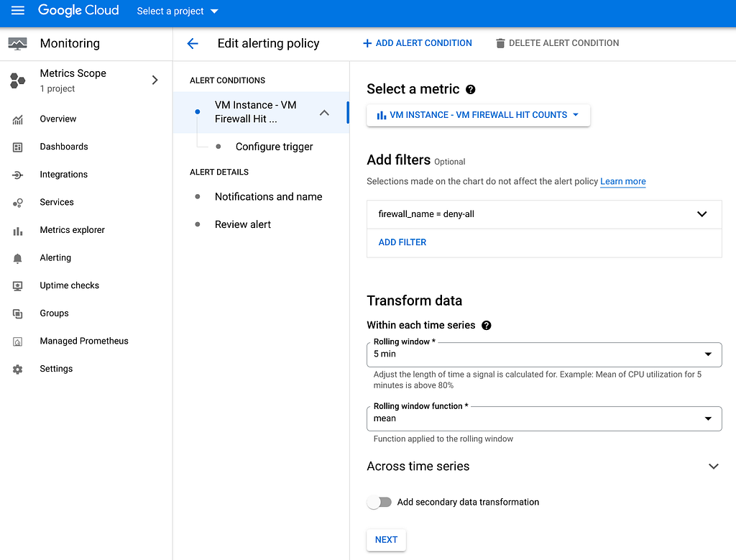This screenshot has width=736, height=560.
Task: Select Configure trigger step
Action: pyautogui.click(x=274, y=147)
